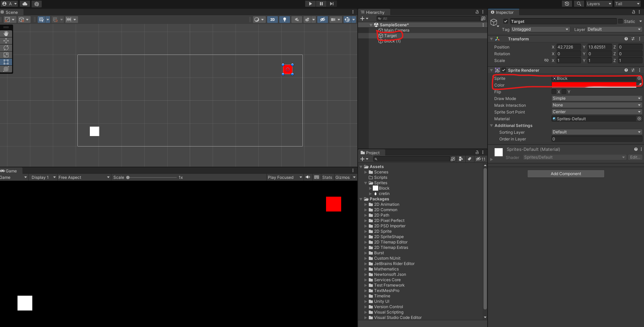Select the Scale tool
This screenshot has height=327, width=644.
click(6, 55)
